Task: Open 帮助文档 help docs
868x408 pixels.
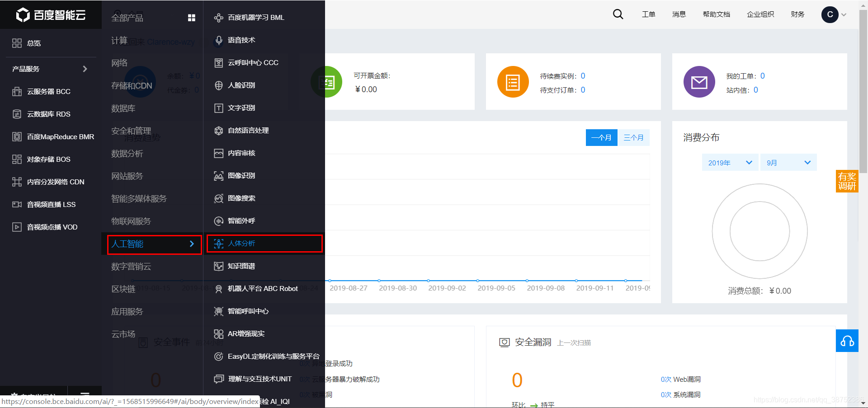Action: coord(716,14)
